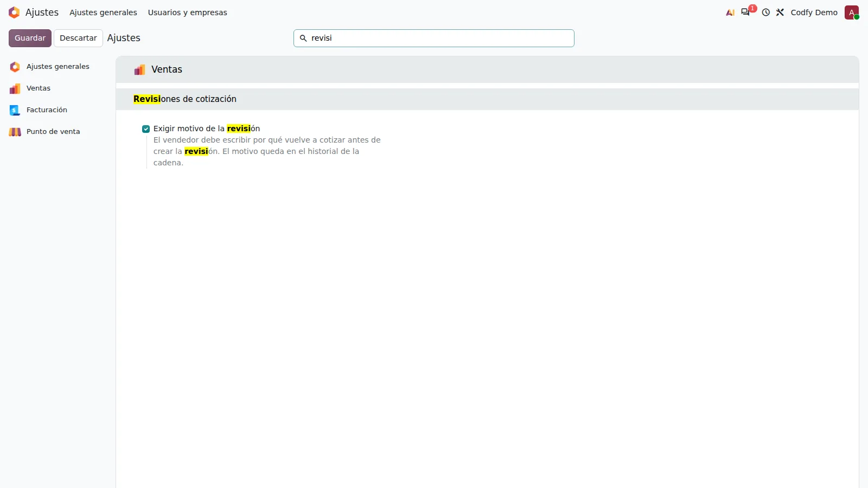The height and width of the screenshot is (488, 868).
Task: Click the Ventas heading in the settings panel
Action: pos(167,69)
